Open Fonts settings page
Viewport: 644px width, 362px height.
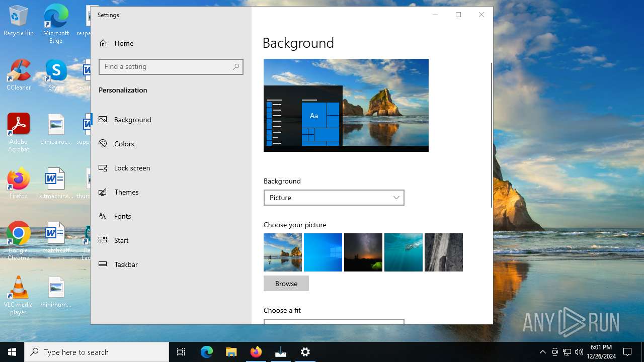click(x=171, y=216)
